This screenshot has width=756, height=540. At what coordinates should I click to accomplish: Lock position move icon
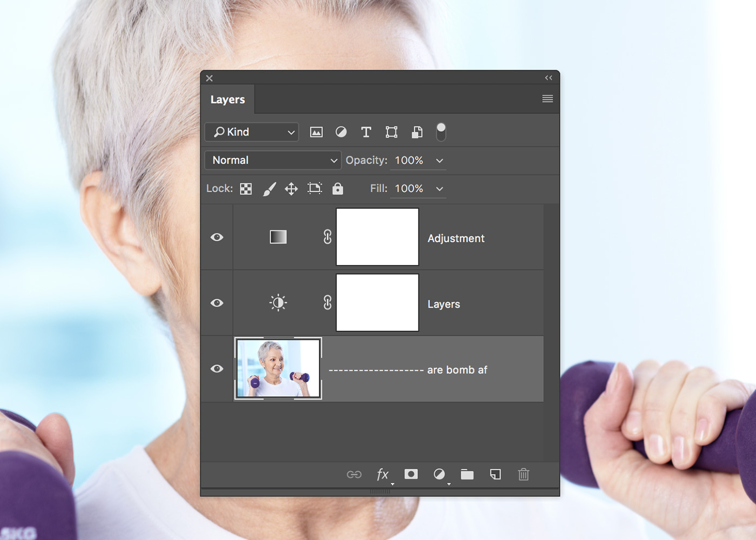[292, 188]
